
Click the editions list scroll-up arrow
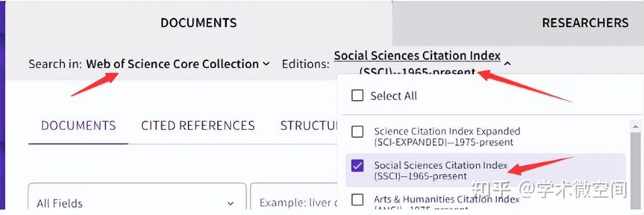(x=636, y=126)
